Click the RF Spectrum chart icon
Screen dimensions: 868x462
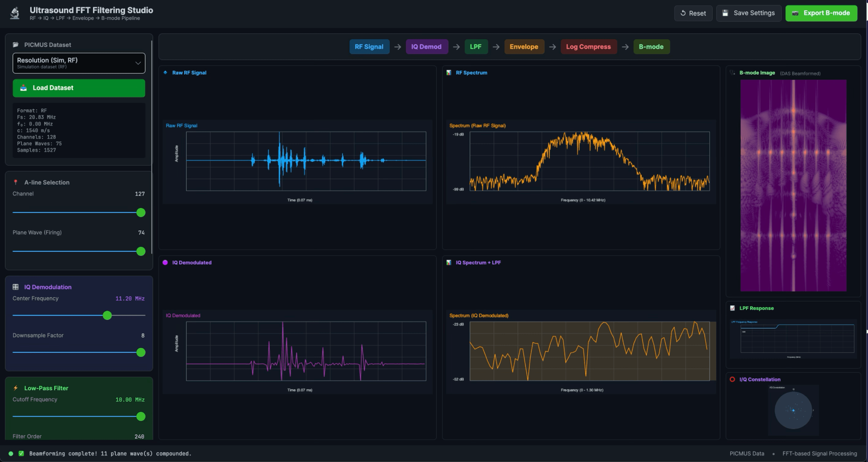coord(449,72)
